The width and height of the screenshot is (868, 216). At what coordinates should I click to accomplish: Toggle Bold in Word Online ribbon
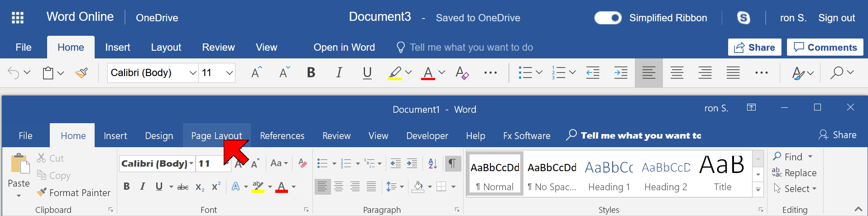tap(311, 72)
